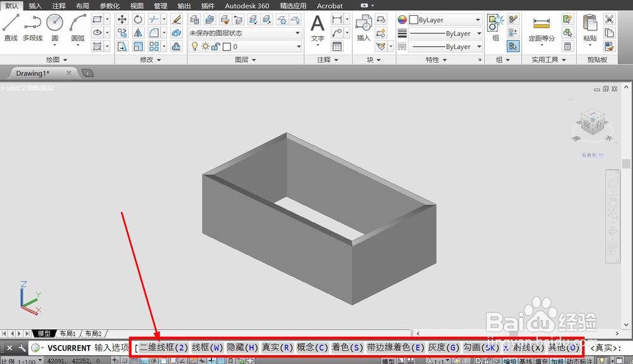
Task: Open the 插入 ribbon tab
Action: pos(35,6)
